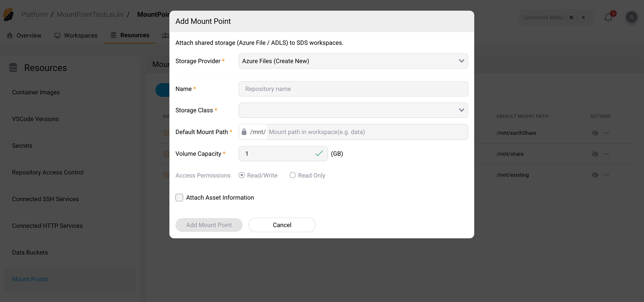The image size is (644, 302).
Task: Click the Overview home icon
Action: pyautogui.click(x=10, y=35)
